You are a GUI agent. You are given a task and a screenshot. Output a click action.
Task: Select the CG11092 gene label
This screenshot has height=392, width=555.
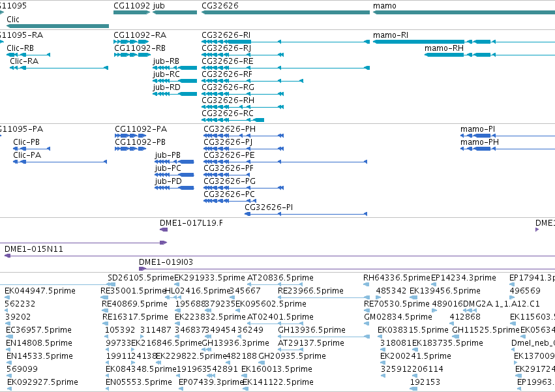(x=132, y=6)
